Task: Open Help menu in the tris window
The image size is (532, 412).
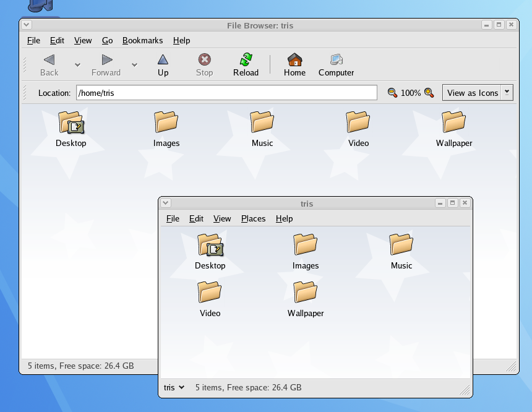Action: tap(284, 218)
